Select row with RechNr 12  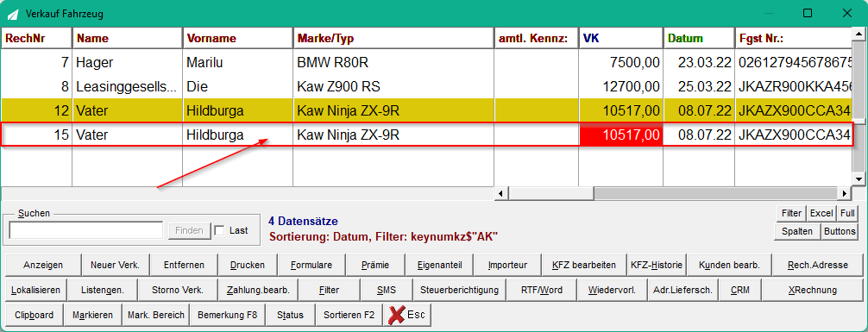[x=426, y=111]
